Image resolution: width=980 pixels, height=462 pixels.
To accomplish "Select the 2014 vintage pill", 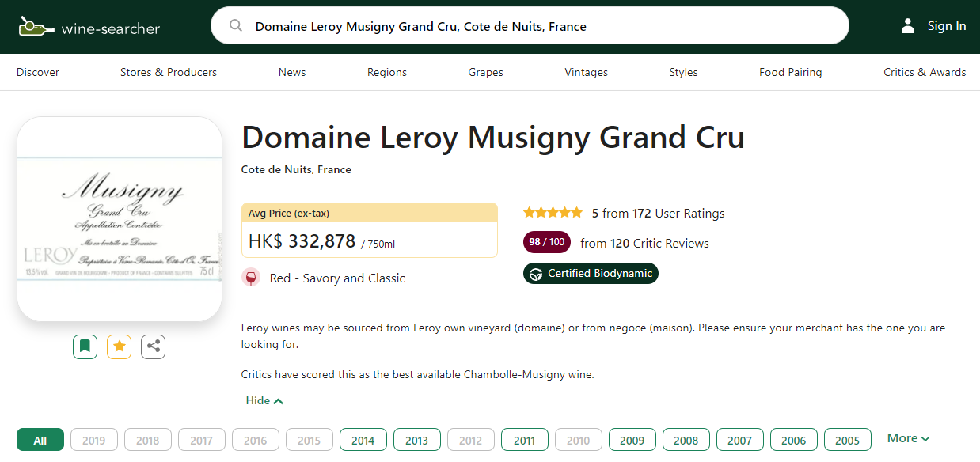I will coord(363,441).
